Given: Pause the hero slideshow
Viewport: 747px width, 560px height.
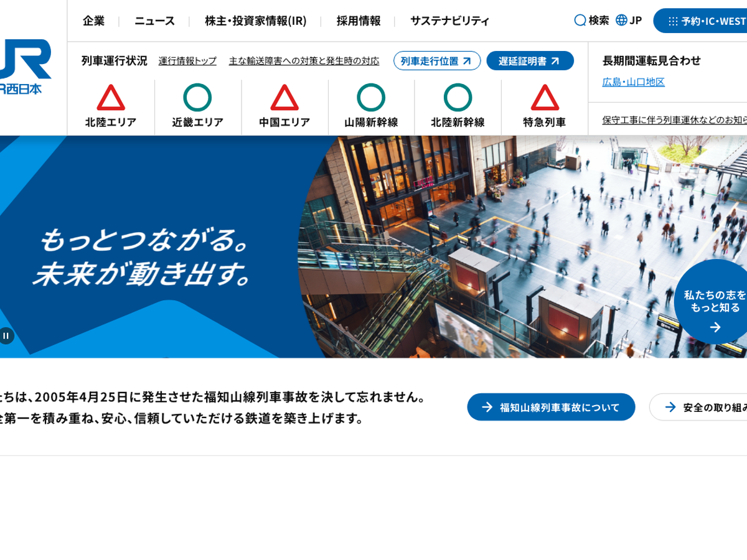Looking at the screenshot, I should point(6,336).
